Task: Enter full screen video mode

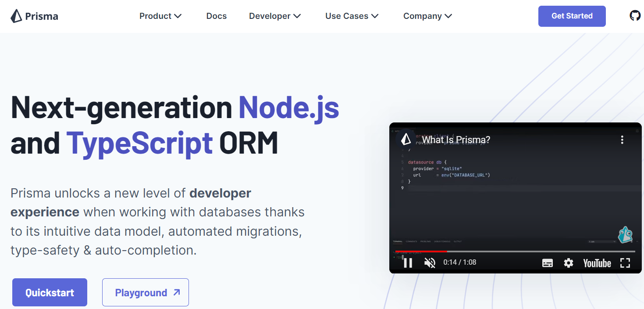Action: coord(625,263)
